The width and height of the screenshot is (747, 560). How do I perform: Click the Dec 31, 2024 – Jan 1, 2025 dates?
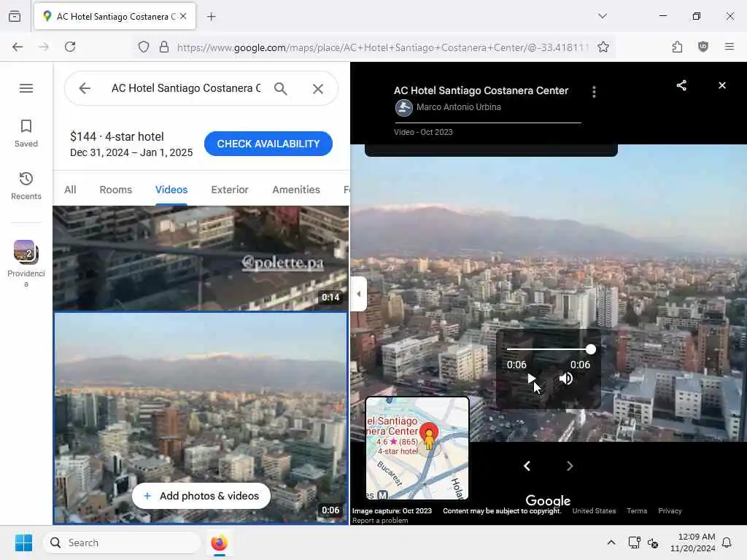click(131, 152)
